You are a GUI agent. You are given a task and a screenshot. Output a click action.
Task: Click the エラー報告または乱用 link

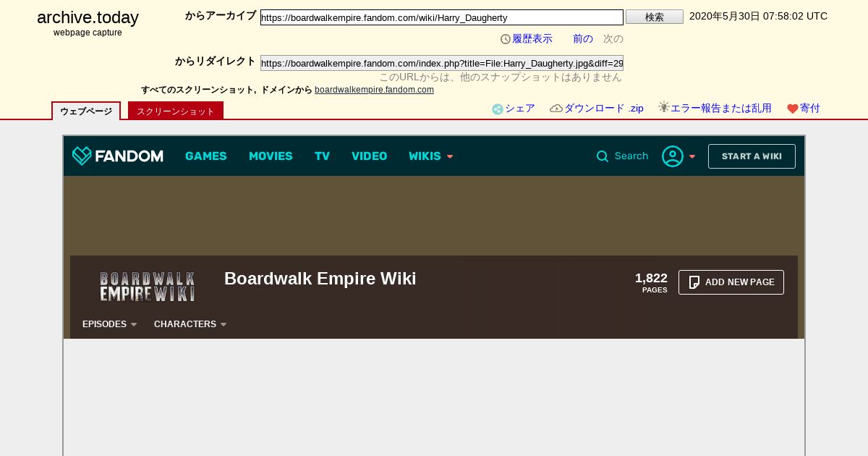tap(721, 109)
